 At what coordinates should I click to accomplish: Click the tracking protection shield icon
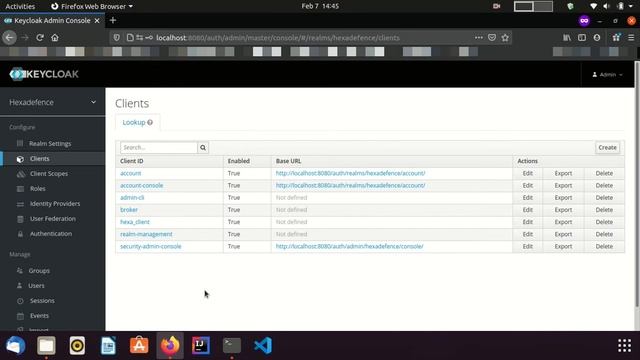click(x=117, y=38)
